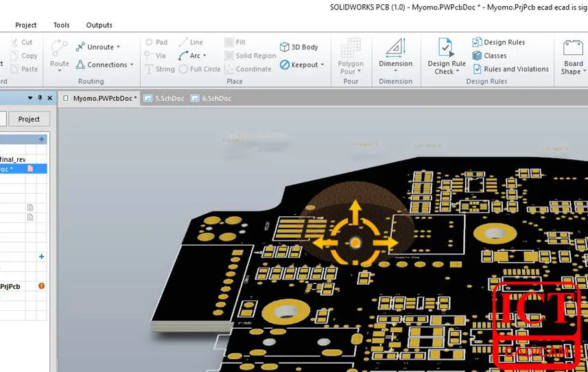The image size is (588, 372).
Task: Click the Dimension tool icon
Action: [396, 47]
